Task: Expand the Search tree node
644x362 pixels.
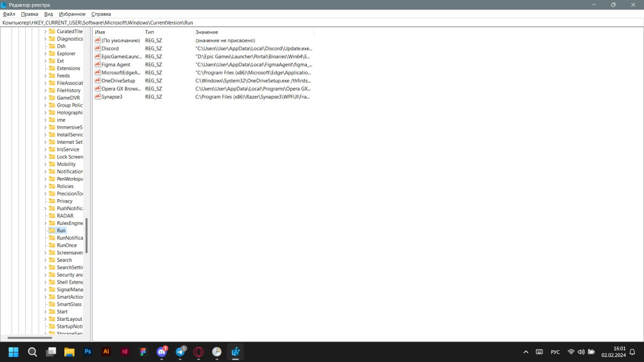Action: point(45,260)
